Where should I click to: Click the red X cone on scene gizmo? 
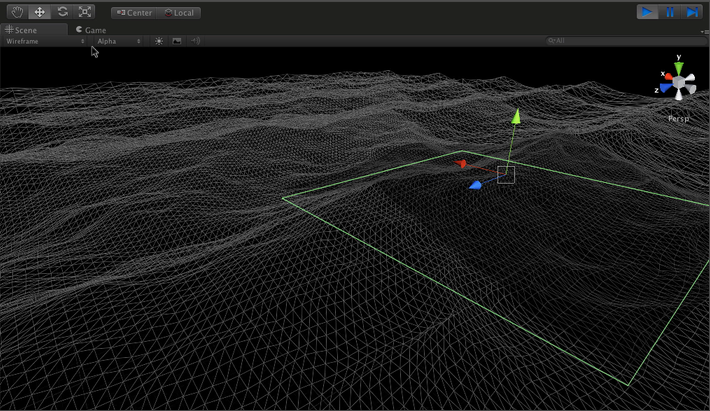tap(669, 77)
